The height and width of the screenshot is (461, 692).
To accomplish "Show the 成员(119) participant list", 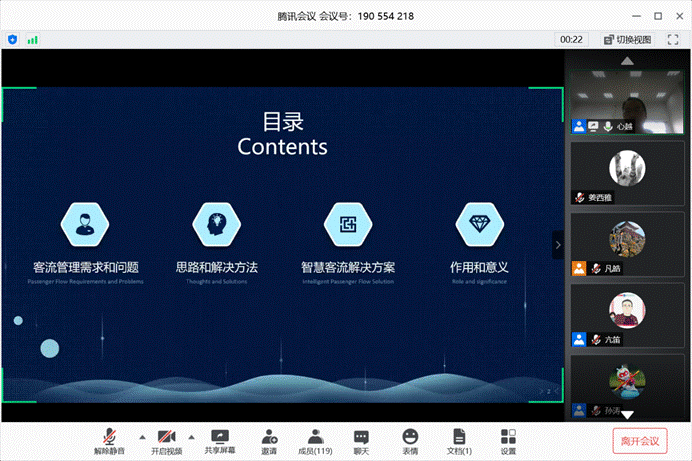I will [x=315, y=440].
